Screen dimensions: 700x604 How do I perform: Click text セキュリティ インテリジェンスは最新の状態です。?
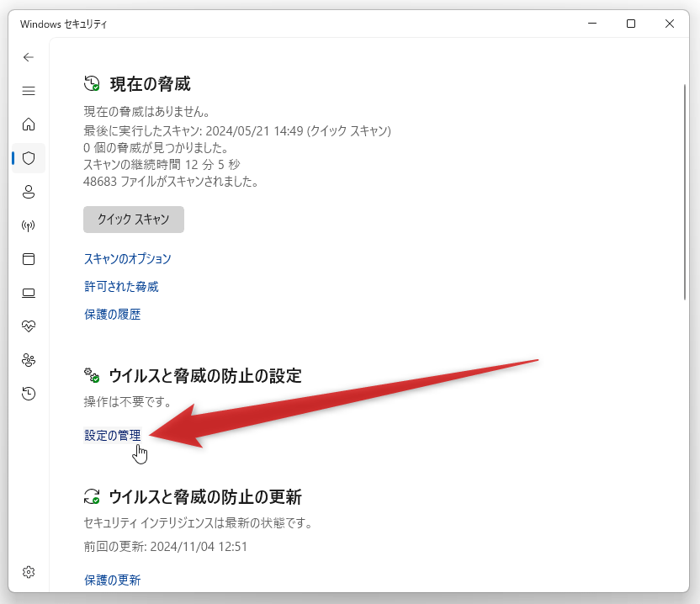coord(198,522)
